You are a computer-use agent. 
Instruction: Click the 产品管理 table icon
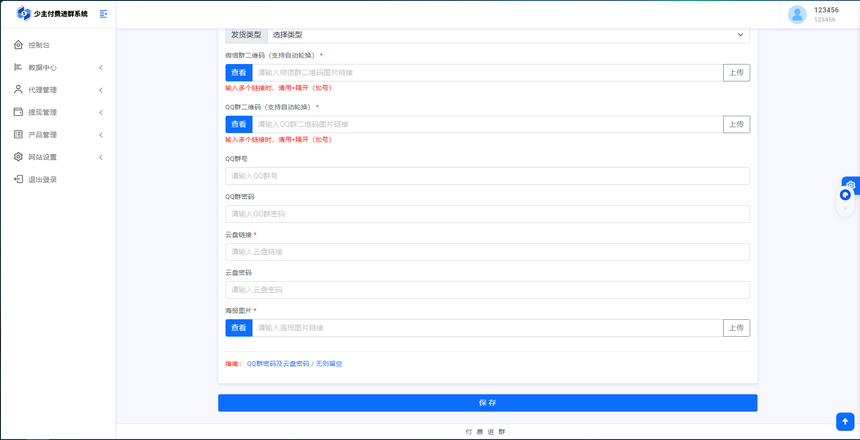18,134
